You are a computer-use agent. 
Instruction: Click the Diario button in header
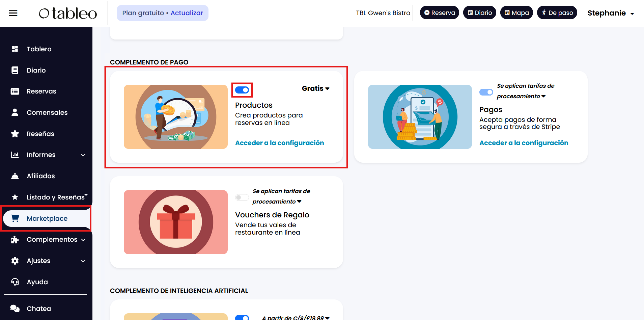(480, 13)
